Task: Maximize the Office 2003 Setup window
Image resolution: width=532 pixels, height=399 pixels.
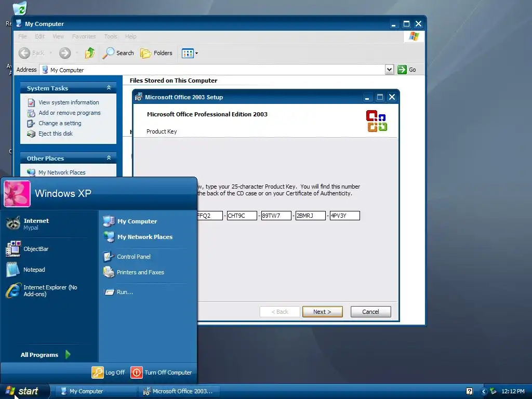Action: click(380, 97)
